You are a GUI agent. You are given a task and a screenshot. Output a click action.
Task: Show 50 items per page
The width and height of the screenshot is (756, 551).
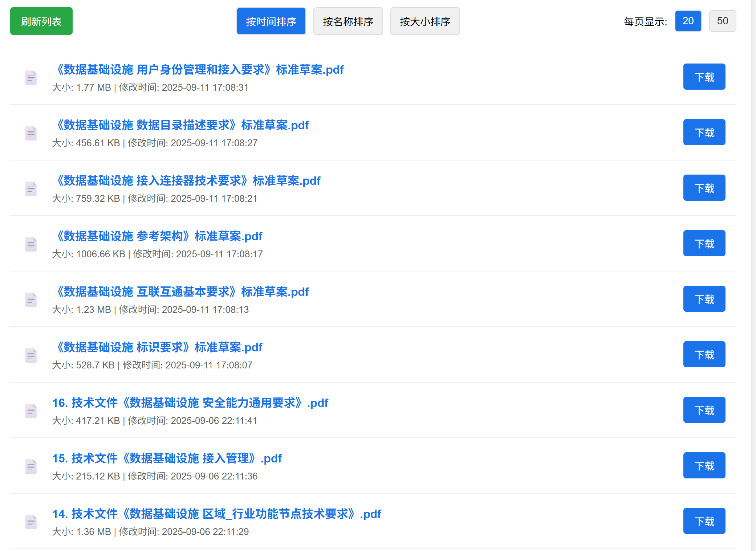pos(722,21)
